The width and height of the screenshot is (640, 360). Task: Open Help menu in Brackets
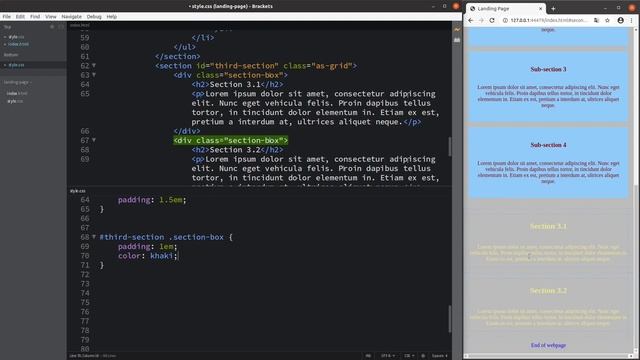click(111, 17)
